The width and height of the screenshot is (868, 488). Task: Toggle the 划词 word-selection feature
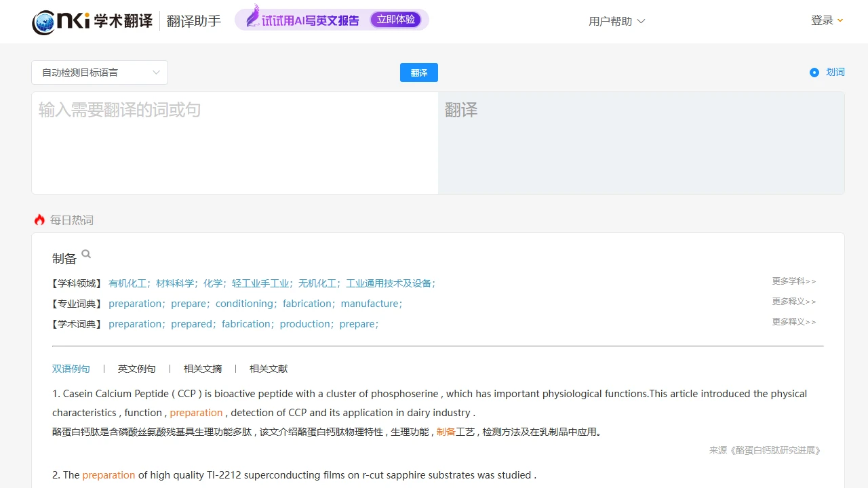coord(835,72)
